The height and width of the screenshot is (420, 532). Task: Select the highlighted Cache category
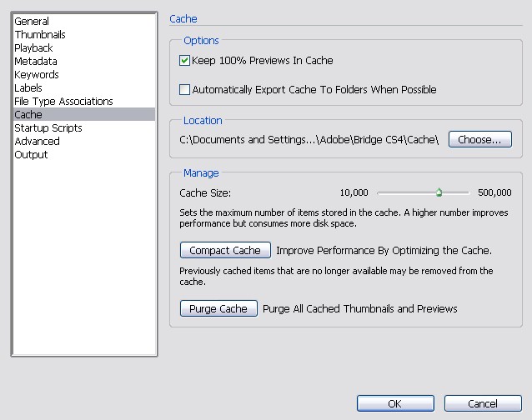[84, 114]
